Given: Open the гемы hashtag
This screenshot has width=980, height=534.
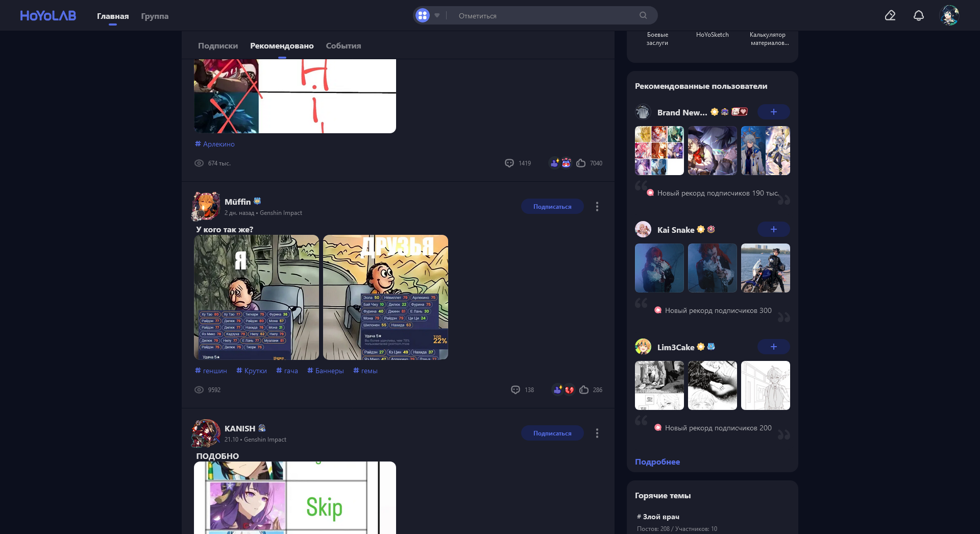Looking at the screenshot, I should tap(365, 371).
